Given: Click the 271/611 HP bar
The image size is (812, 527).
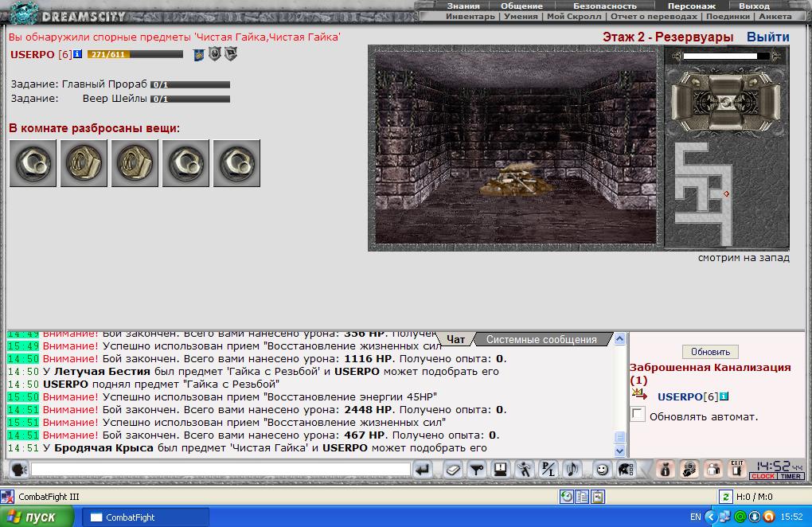Looking at the screenshot, I should [135, 54].
